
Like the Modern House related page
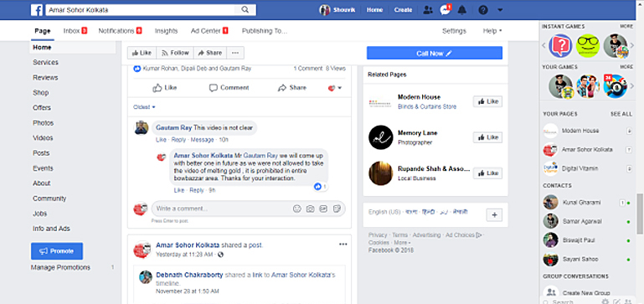pos(487,101)
